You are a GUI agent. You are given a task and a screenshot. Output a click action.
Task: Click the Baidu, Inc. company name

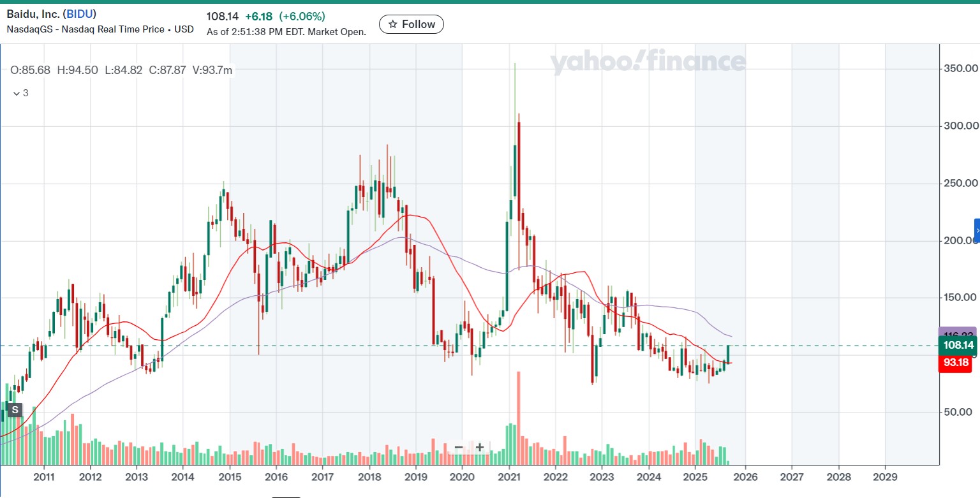33,14
